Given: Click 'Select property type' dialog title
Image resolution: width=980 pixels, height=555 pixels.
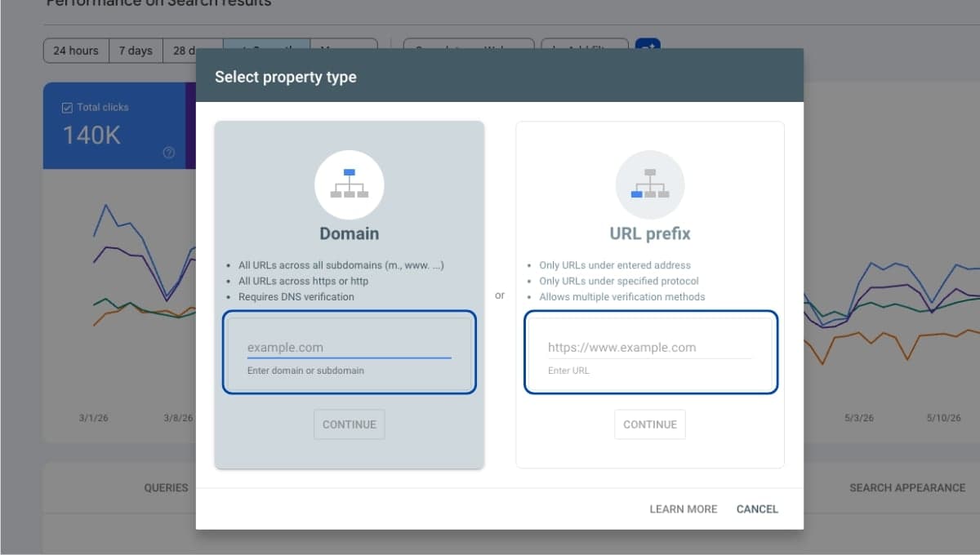Looking at the screenshot, I should tap(286, 78).
